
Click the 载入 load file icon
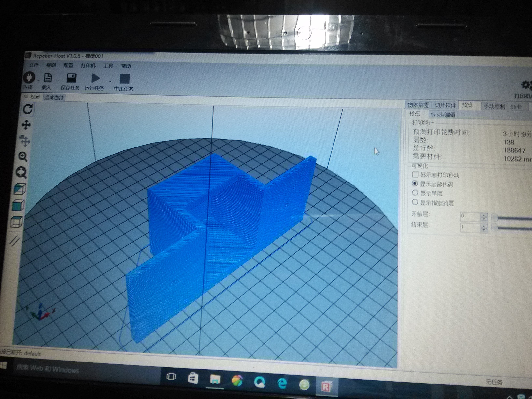(48, 78)
